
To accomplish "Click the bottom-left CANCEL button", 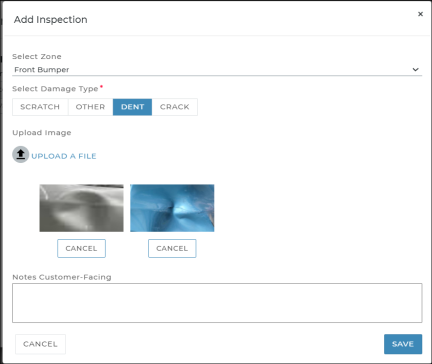I will (x=40, y=344).
